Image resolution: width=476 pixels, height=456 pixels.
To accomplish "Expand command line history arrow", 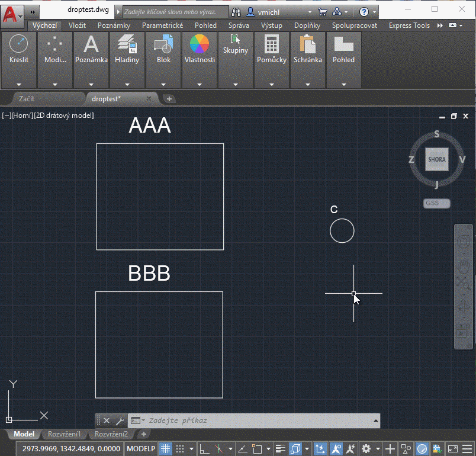I will pyautogui.click(x=376, y=421).
